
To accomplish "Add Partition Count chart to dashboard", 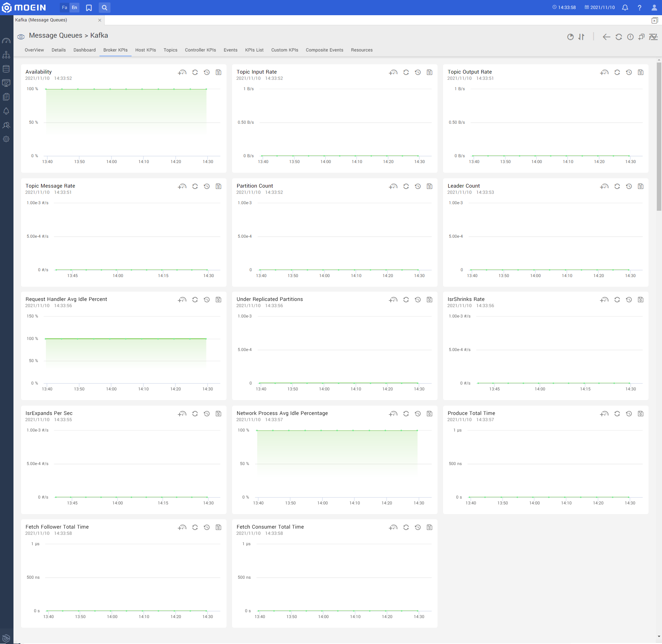I will 393,187.
